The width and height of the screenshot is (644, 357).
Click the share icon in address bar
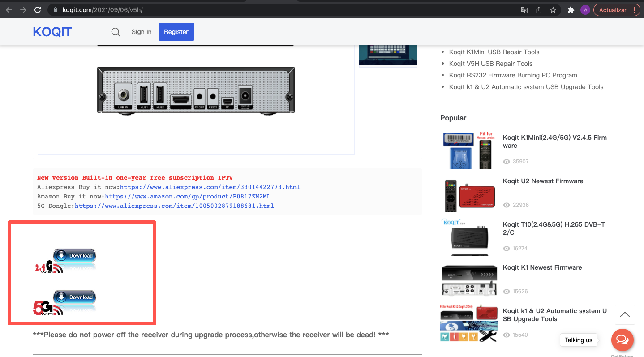click(x=539, y=10)
